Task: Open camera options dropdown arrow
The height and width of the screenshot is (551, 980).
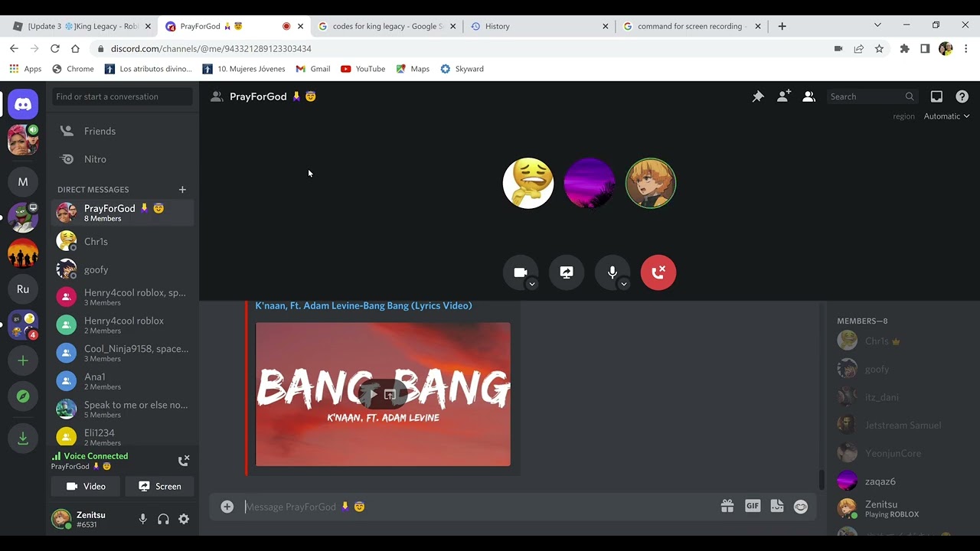Action: coord(531,284)
